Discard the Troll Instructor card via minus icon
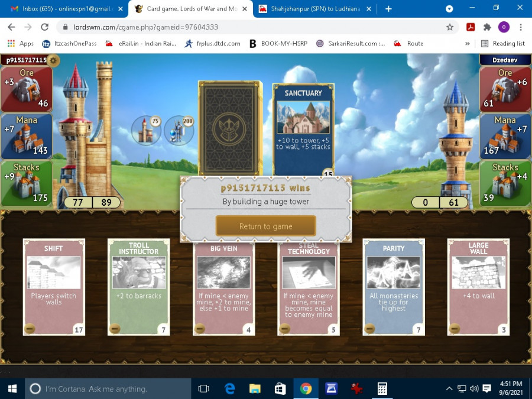This screenshot has height=399, width=532. pyautogui.click(x=115, y=329)
